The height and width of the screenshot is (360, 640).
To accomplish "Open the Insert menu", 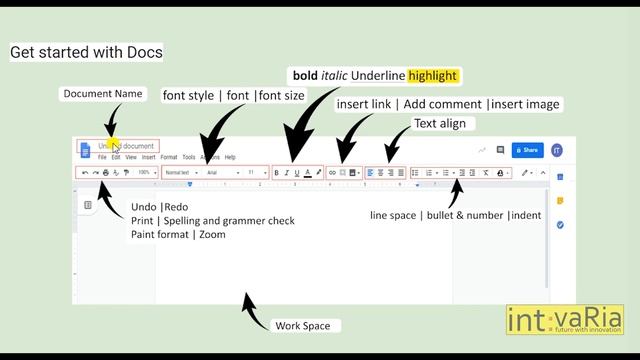I will [149, 157].
